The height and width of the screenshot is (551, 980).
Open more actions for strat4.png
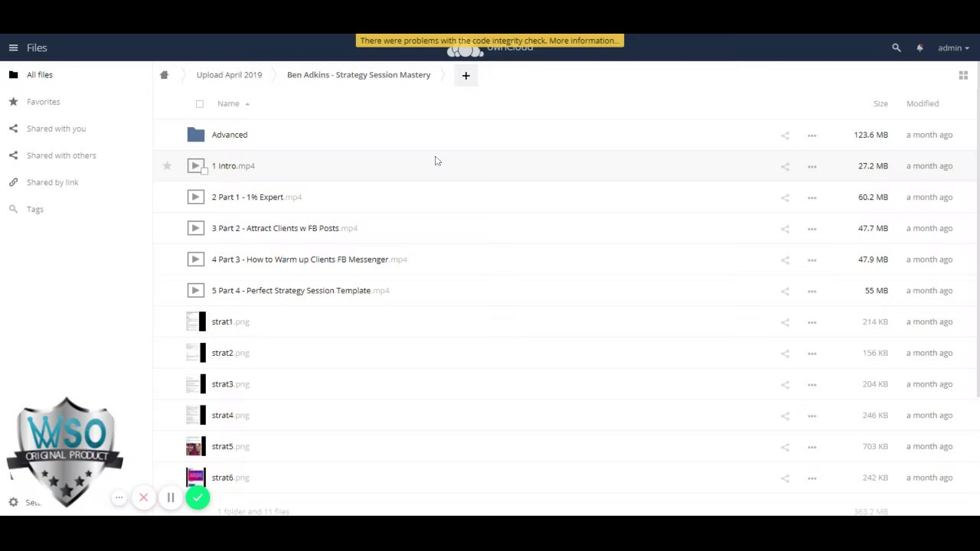[812, 416]
